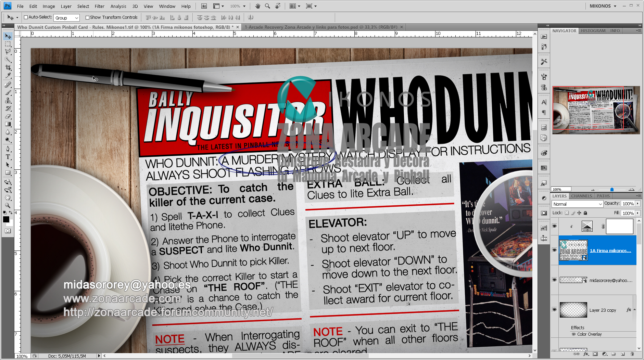
Task: Select the midasororey@yahoo layer name
Action: click(611, 280)
